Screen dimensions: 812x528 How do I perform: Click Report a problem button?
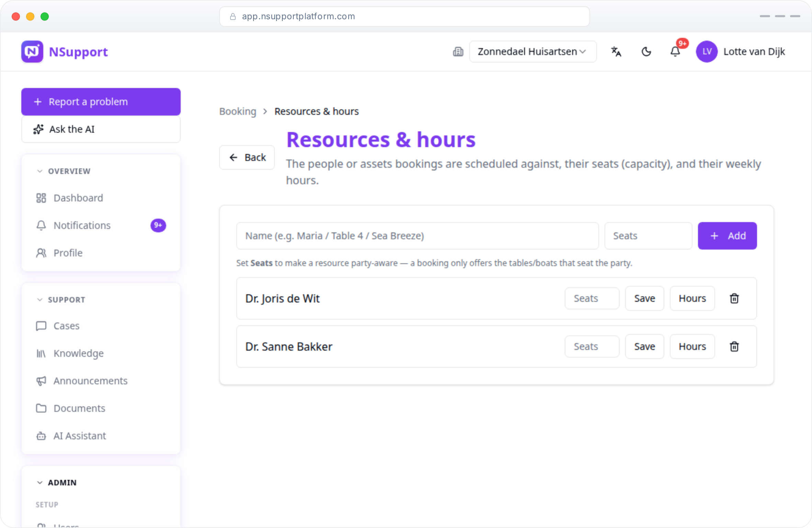point(101,102)
